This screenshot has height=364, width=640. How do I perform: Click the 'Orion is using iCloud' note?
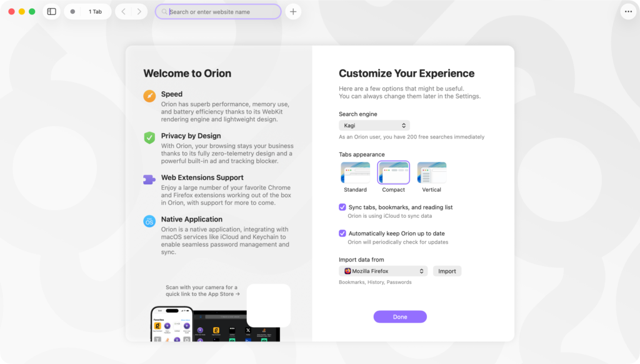390,216
